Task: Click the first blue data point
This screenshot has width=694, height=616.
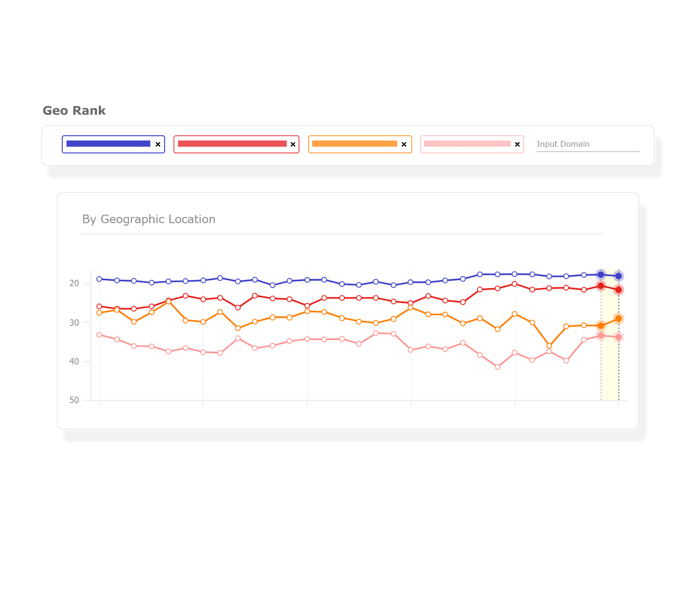Action: (x=99, y=279)
